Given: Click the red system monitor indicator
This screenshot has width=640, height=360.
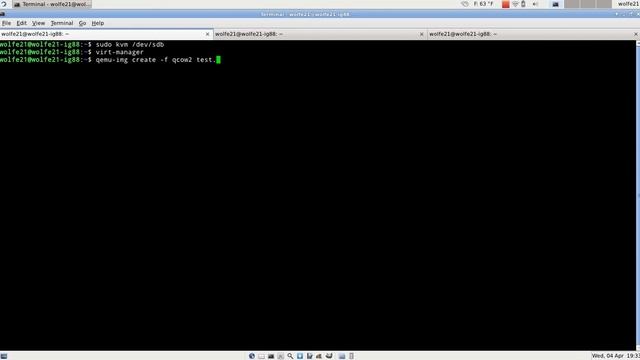Looking at the screenshot, I should click(x=506, y=4).
